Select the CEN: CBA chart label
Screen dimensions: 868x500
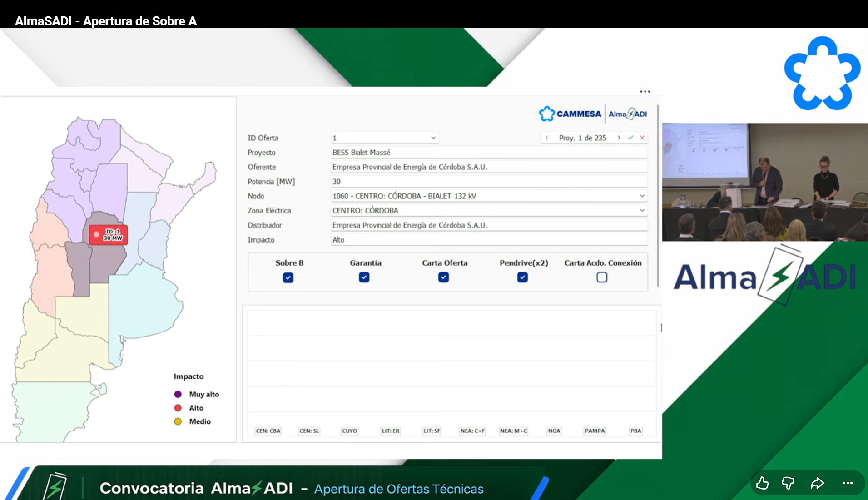(268, 431)
